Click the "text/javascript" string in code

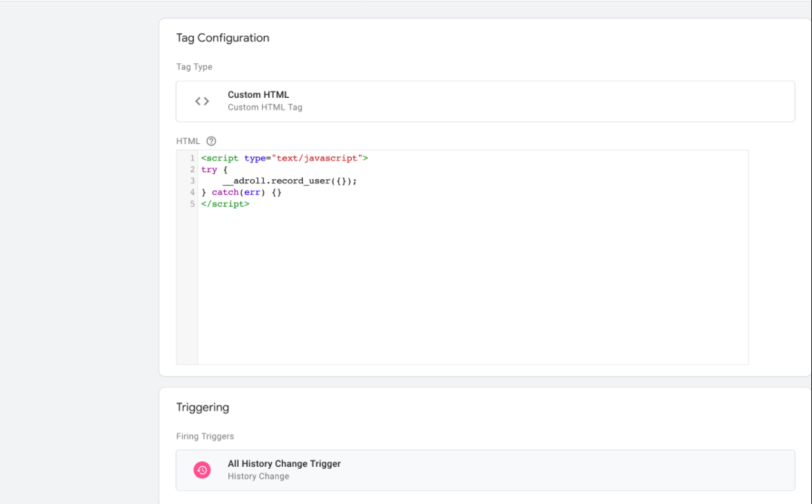317,159
